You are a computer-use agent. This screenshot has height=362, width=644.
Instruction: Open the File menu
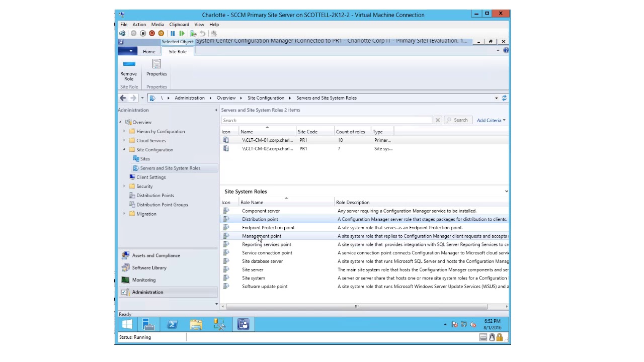coord(124,25)
